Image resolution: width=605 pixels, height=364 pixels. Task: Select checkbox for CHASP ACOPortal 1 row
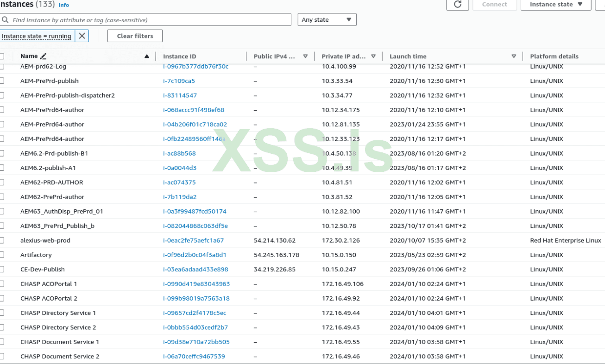(x=1, y=284)
